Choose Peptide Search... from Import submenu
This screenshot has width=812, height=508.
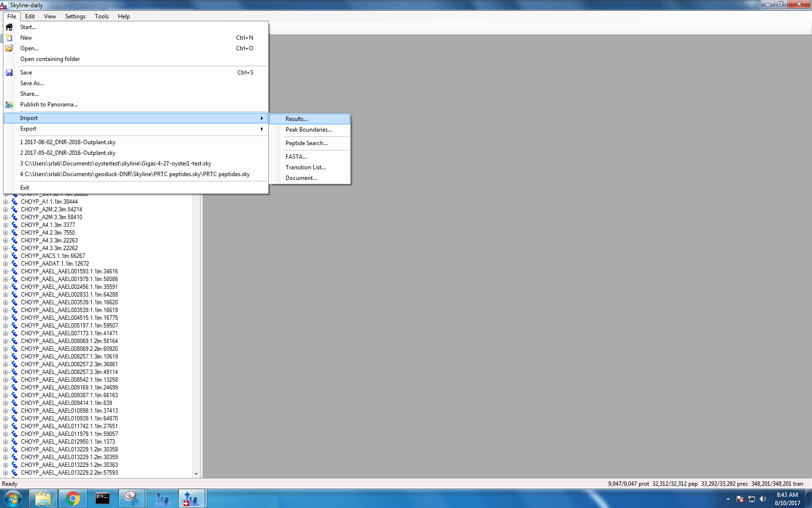pyautogui.click(x=309, y=143)
